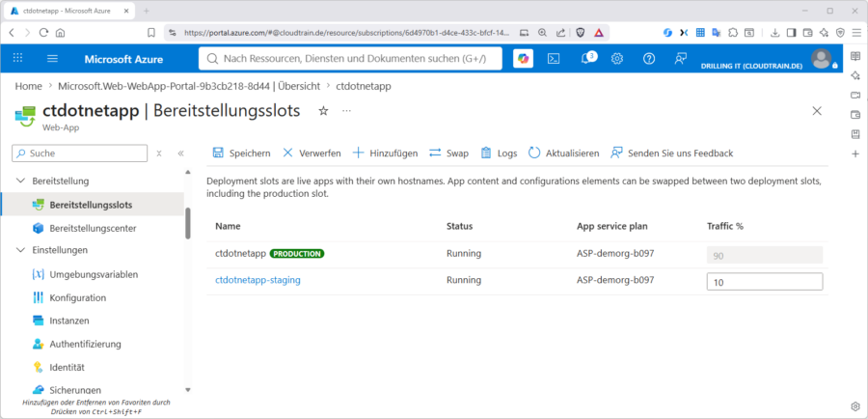Image resolution: width=868 pixels, height=419 pixels.
Task: Open Cloud Shell terminal icon
Action: pyautogui.click(x=553, y=58)
